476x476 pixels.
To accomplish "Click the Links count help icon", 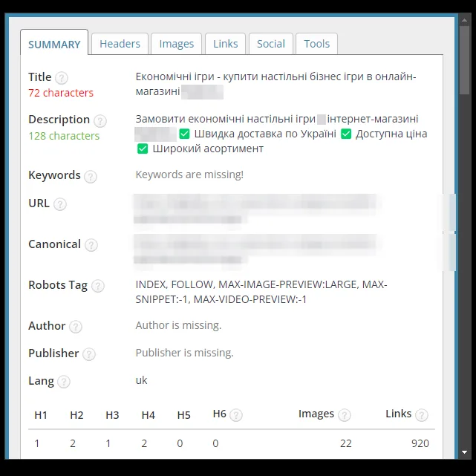I will (422, 415).
